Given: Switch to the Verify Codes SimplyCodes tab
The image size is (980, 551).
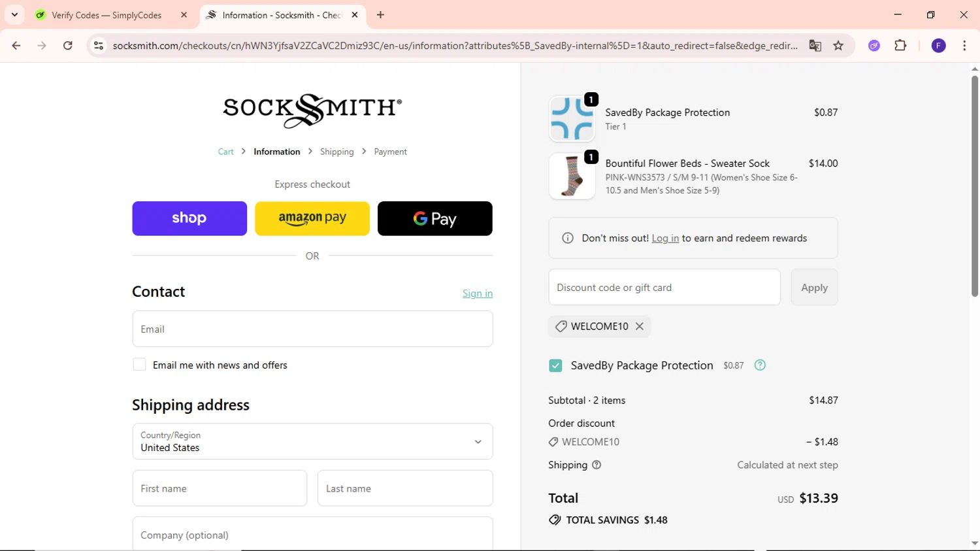Looking at the screenshot, I should pyautogui.click(x=106, y=15).
